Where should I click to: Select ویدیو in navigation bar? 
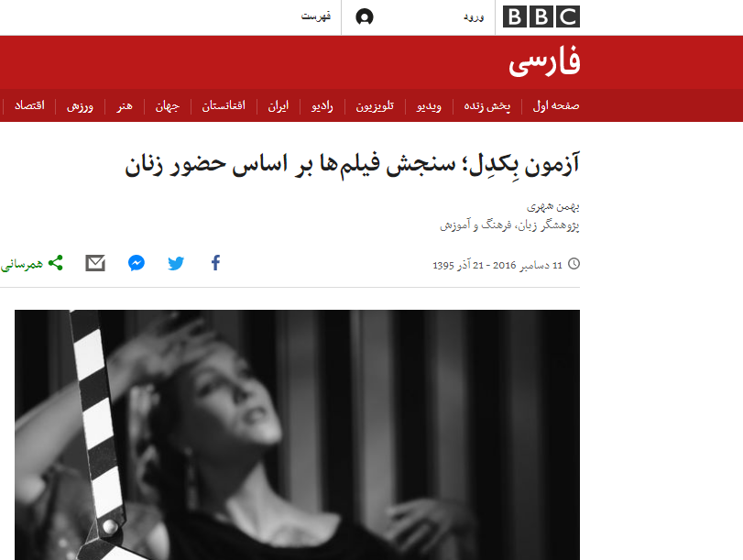point(429,105)
